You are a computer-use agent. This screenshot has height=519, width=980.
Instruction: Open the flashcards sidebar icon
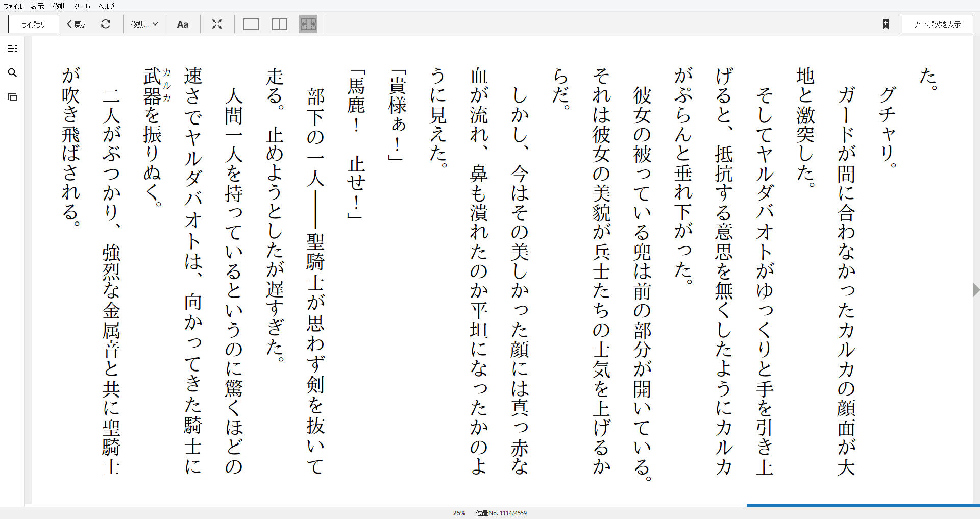click(13, 97)
